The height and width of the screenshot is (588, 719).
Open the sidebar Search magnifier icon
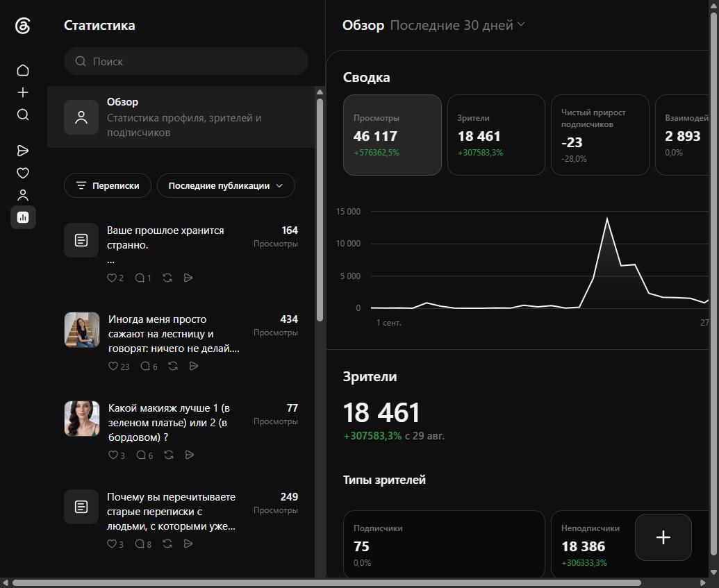click(x=23, y=115)
